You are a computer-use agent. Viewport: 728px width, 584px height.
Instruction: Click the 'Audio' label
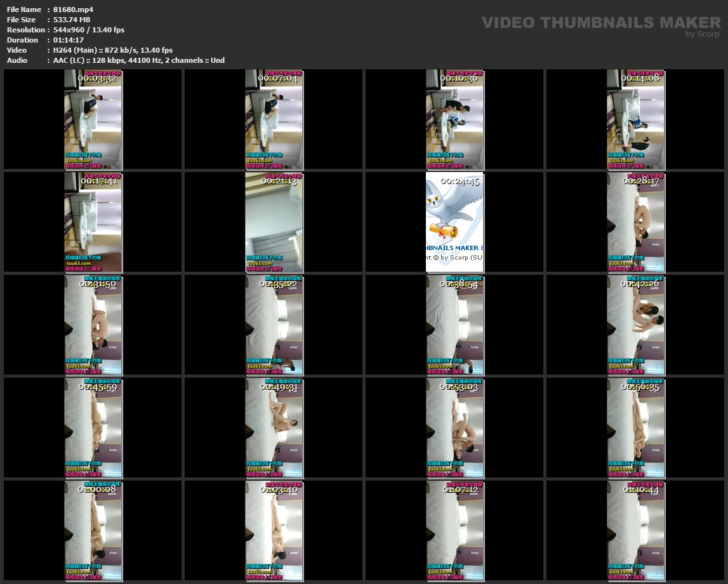pyautogui.click(x=17, y=60)
